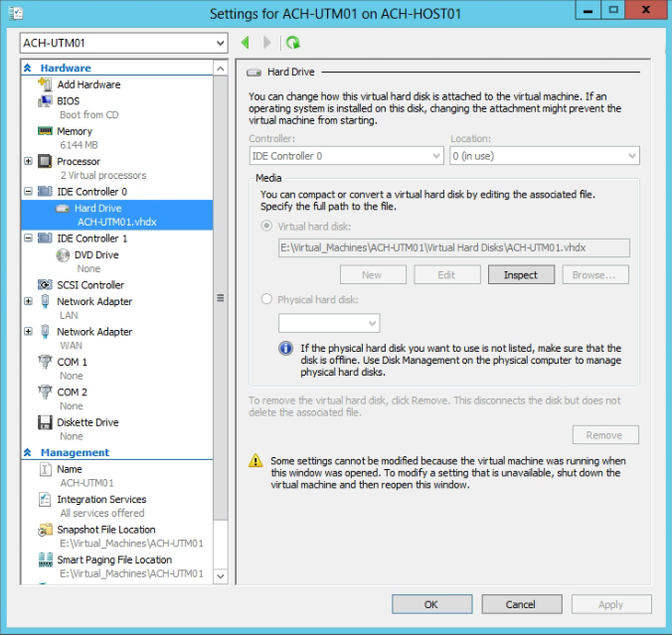Click the OK button
The image size is (672, 636).
point(432,604)
